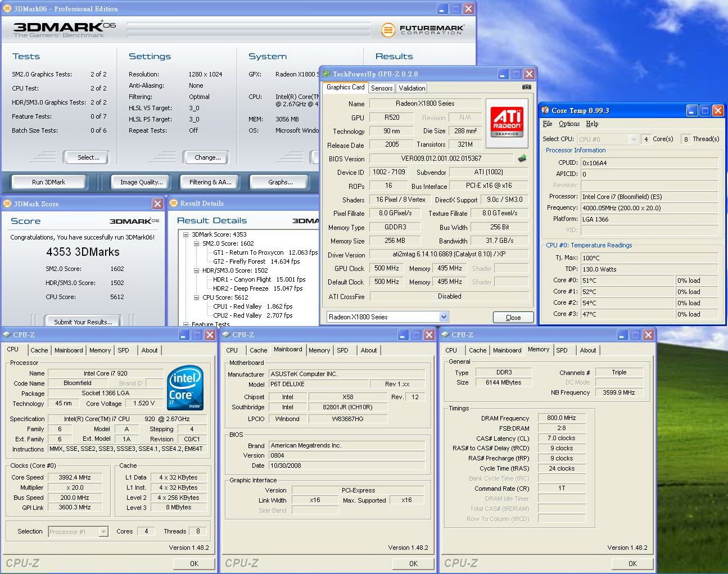Open the Select CPU dropdown in Core Temp
The height and width of the screenshot is (574, 728).
(x=634, y=139)
